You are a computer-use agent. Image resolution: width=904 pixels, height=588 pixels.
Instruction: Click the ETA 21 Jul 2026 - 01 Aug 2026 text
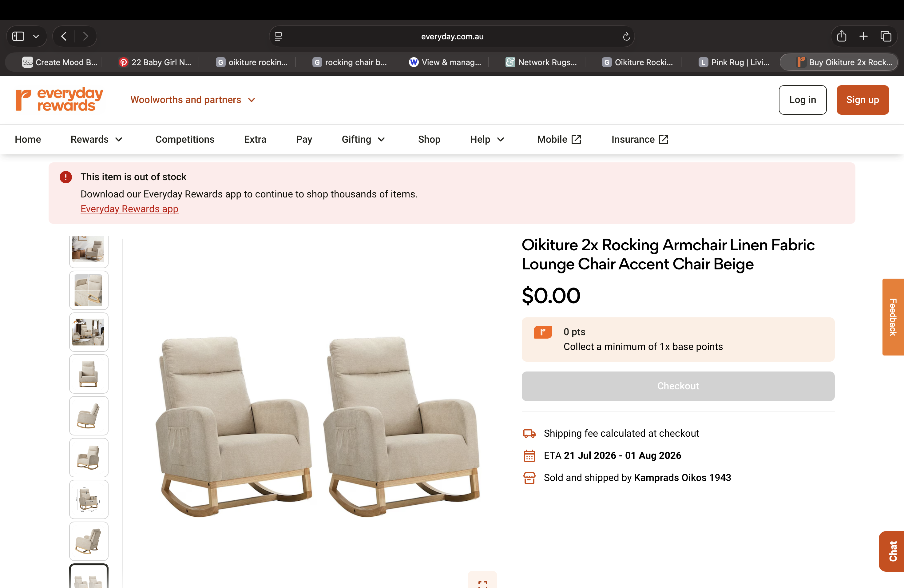pyautogui.click(x=612, y=455)
